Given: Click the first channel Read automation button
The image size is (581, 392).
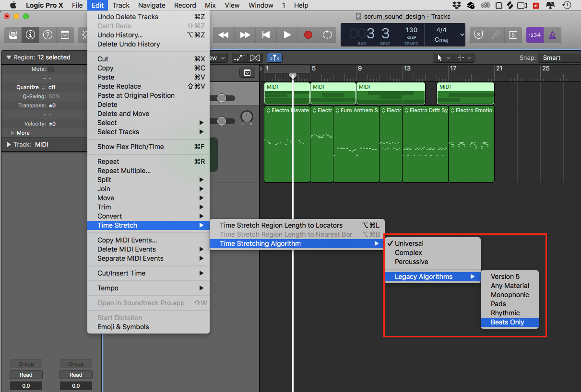Looking at the screenshot, I should point(26,375).
